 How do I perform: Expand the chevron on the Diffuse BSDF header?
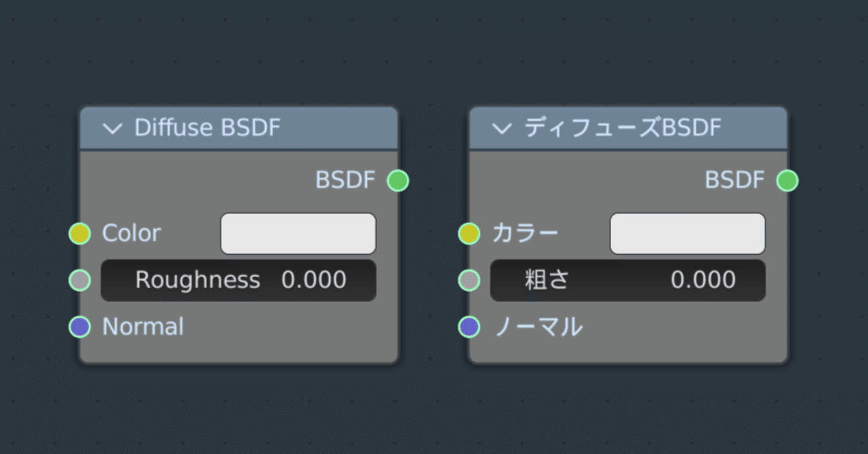(114, 127)
